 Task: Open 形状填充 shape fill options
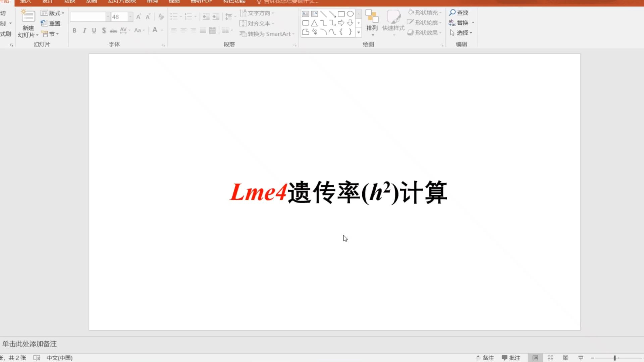click(x=425, y=12)
